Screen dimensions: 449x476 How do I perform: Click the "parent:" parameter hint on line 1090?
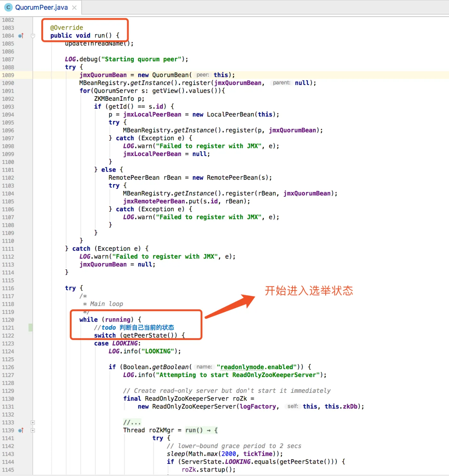tap(282, 83)
